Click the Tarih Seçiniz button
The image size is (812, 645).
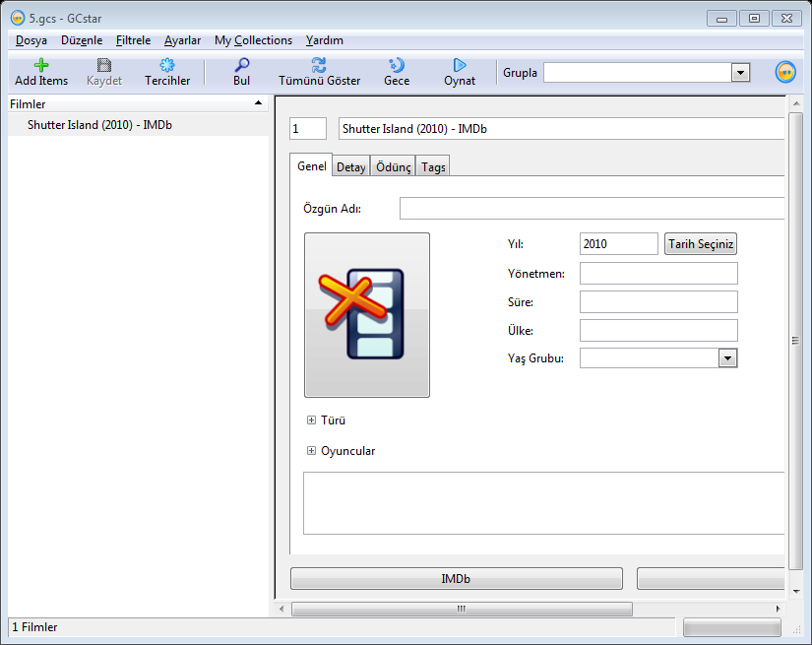pos(701,244)
